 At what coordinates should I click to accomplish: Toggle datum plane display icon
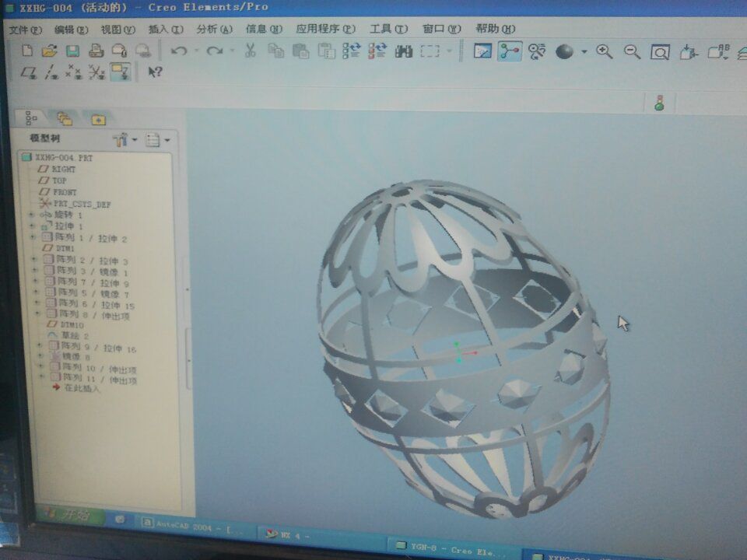coord(29,72)
